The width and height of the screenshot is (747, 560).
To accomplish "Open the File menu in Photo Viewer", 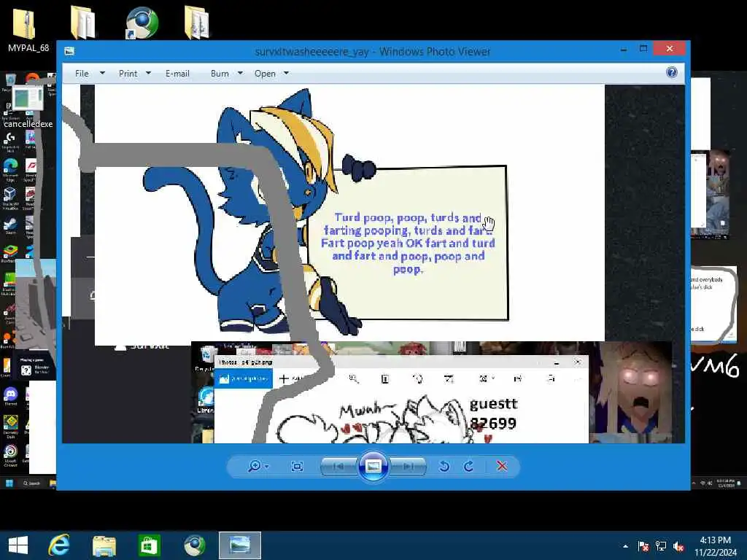I will (82, 74).
